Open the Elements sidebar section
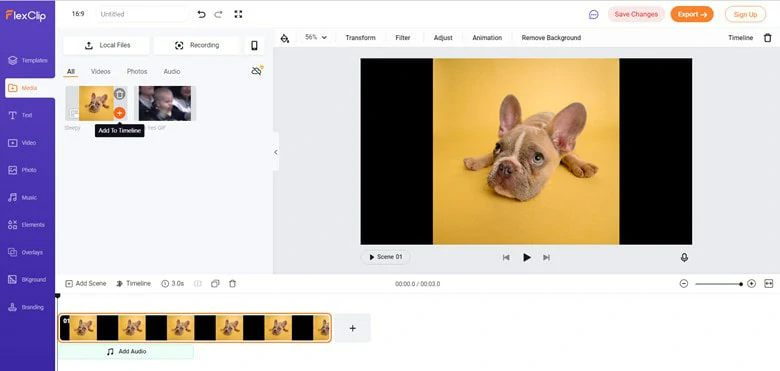 point(26,225)
